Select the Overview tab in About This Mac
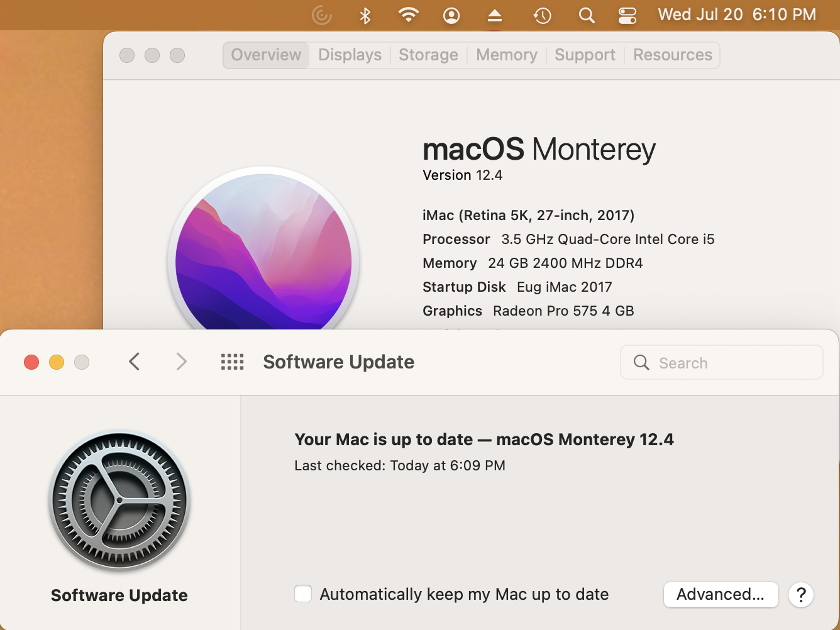The image size is (840, 630). (266, 55)
